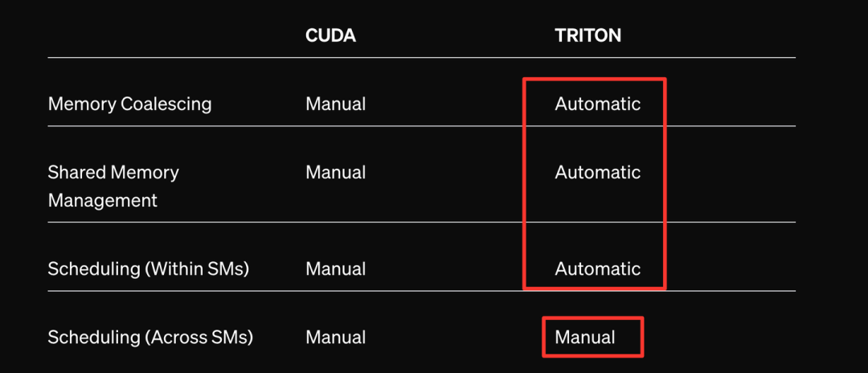868x373 pixels.
Task: Click the word Shared in the second row
Action: pos(76,172)
